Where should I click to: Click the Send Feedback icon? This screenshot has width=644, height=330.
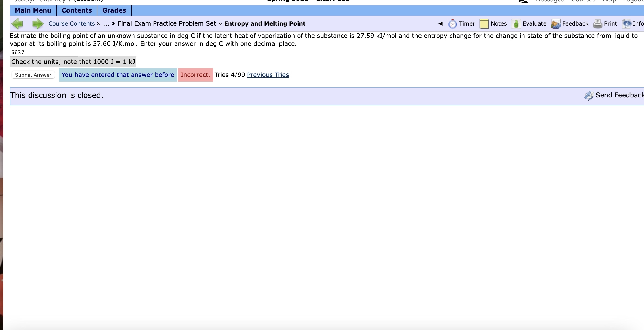[589, 95]
